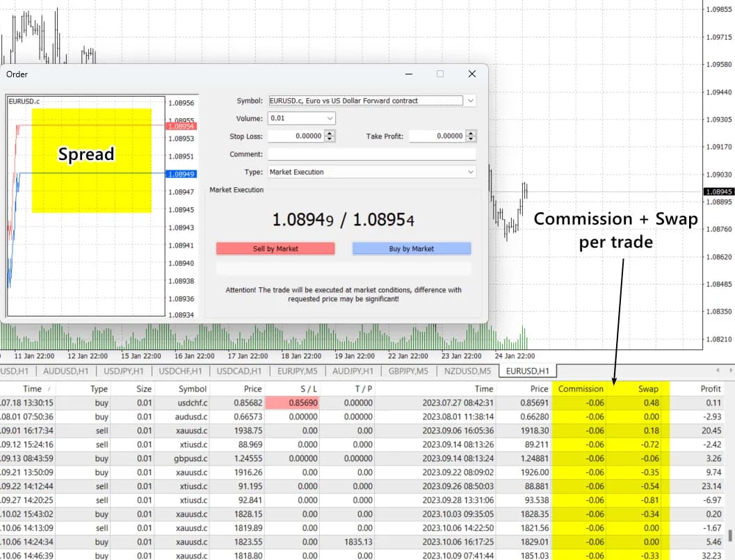
Task: Decrease Stop Loss with the down arrow
Action: point(330,139)
